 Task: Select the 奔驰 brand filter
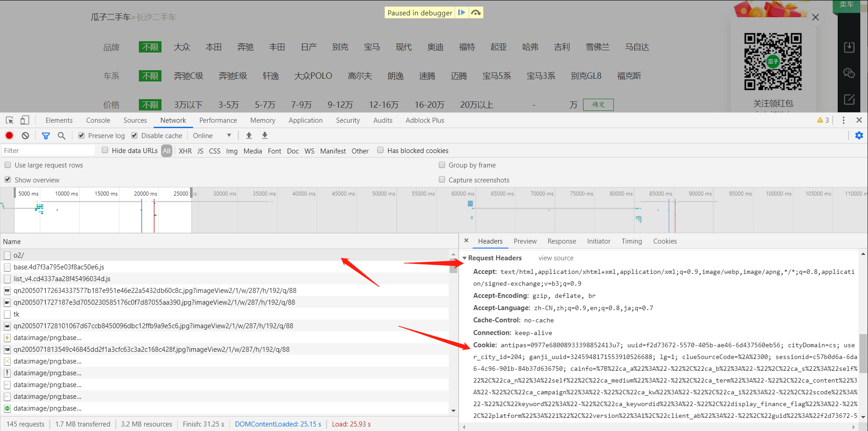coord(245,47)
